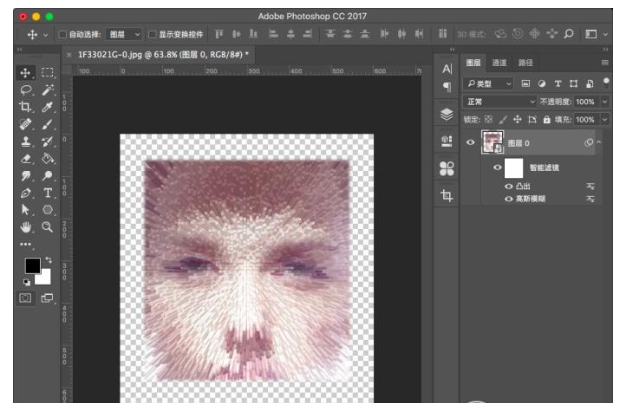Select the Rectangular Marquee tool
This screenshot has width=617, height=403.
coord(47,73)
